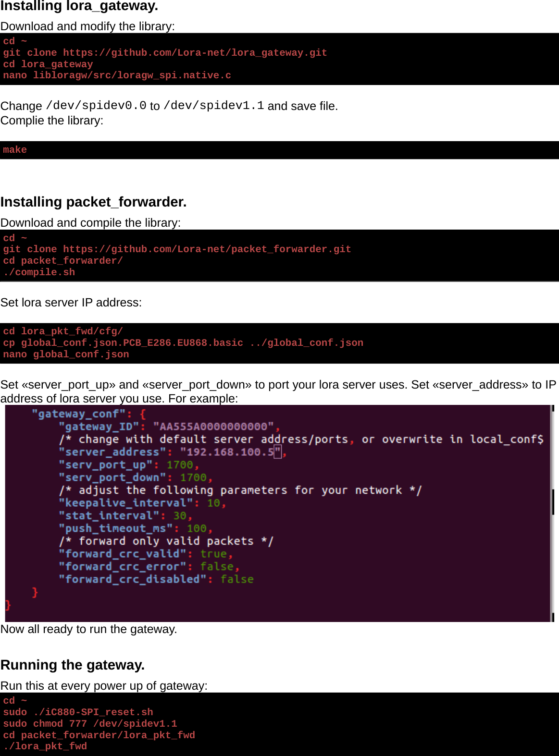Click the lora_gateway GitHub clone URL

tap(195, 53)
